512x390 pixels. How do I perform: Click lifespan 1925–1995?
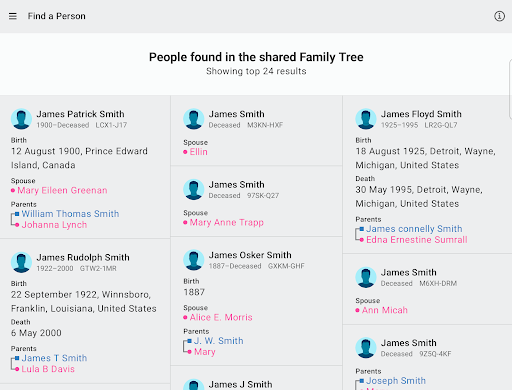400,125
